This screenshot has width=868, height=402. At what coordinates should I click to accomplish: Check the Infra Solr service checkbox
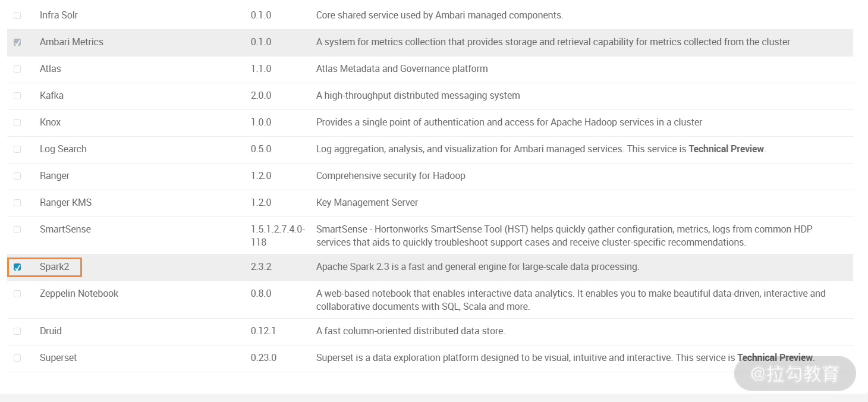[x=17, y=15]
